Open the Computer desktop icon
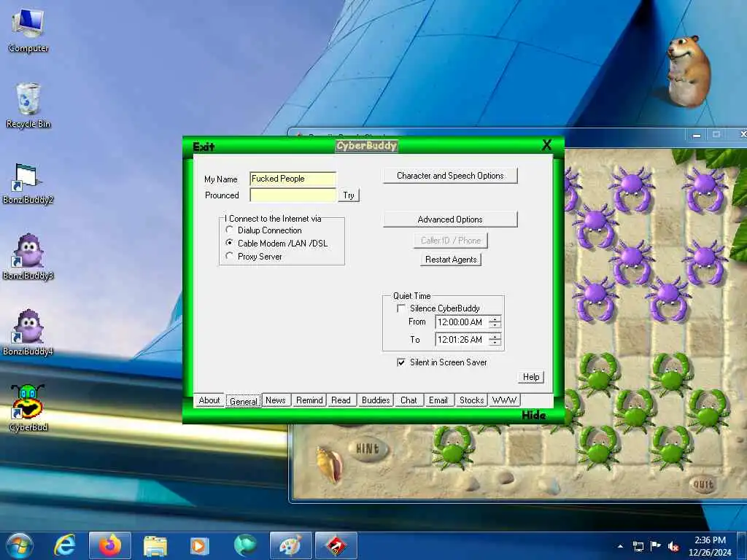This screenshot has width=747, height=560. (28, 31)
